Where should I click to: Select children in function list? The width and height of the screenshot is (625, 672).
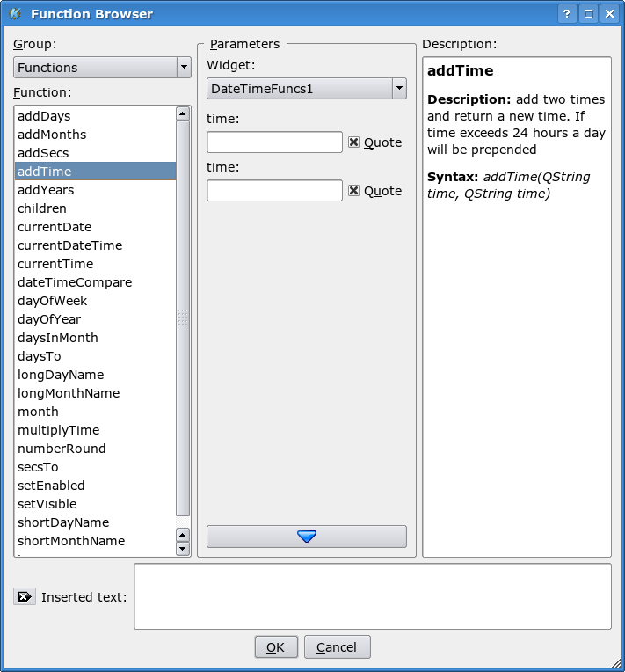click(x=95, y=208)
